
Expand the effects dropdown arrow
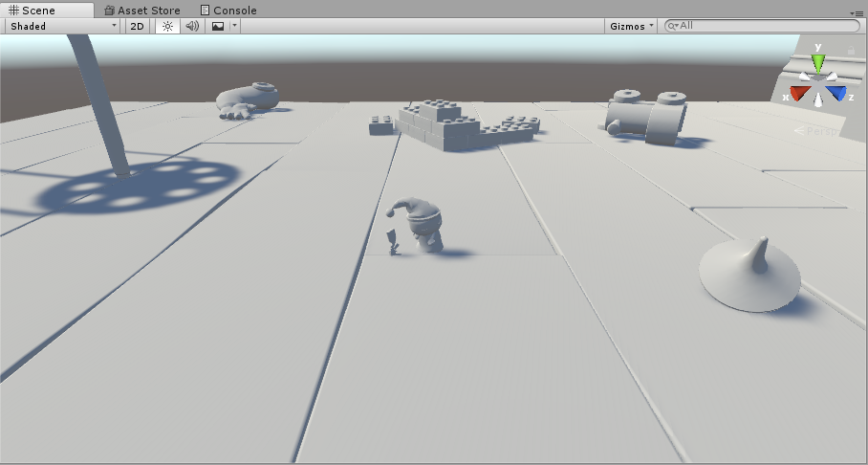(x=235, y=26)
